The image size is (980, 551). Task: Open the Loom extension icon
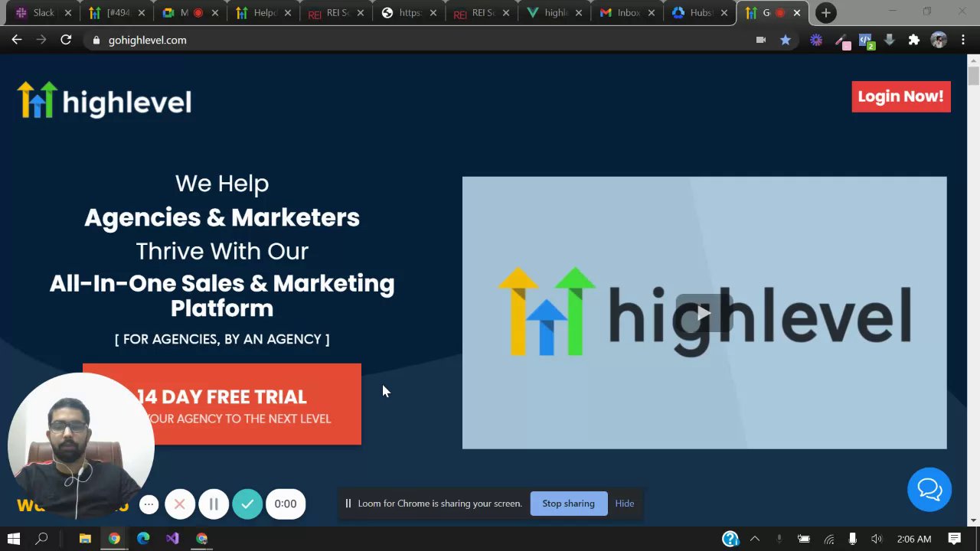[x=816, y=40]
